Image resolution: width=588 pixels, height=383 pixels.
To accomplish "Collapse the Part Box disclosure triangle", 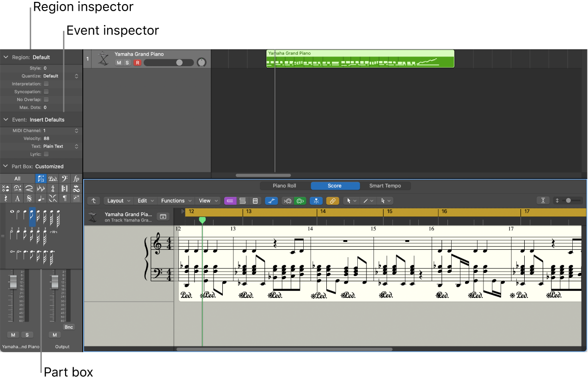I will click(x=6, y=167).
